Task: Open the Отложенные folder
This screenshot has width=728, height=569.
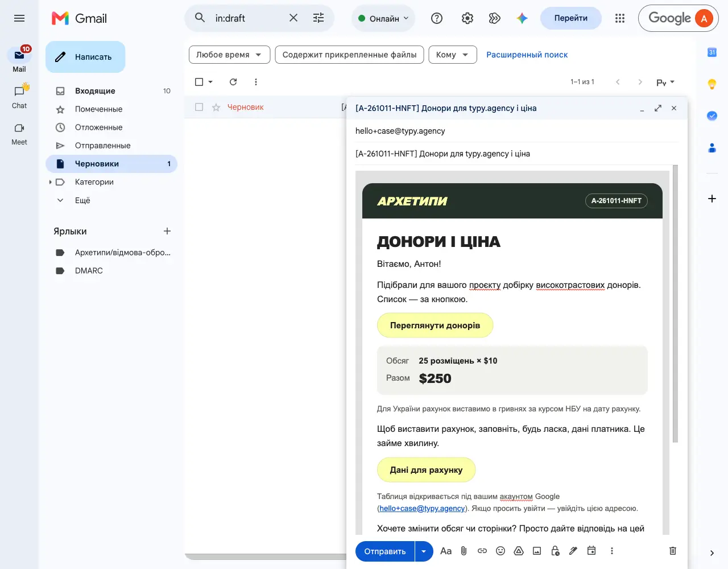Action: click(111, 127)
